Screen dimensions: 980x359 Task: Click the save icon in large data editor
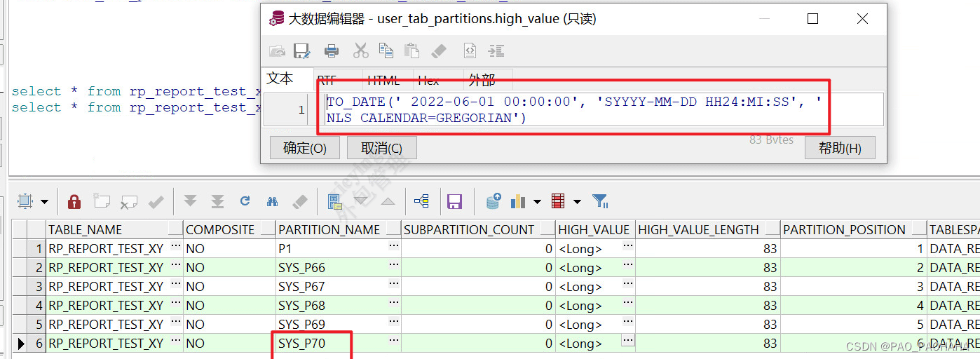click(301, 50)
